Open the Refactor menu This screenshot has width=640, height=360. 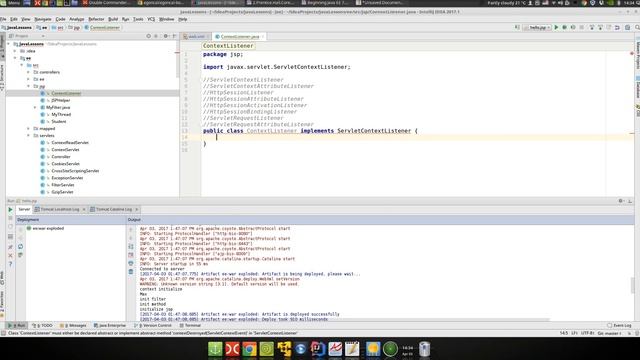click(x=96, y=19)
